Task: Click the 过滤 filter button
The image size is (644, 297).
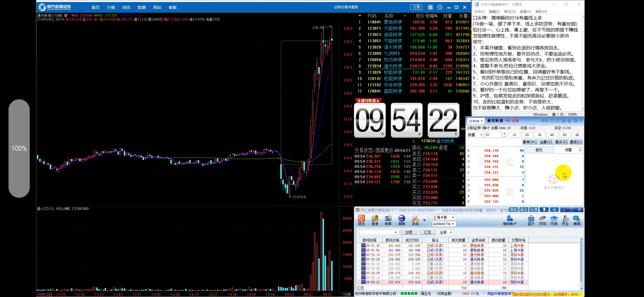Action: coord(409,232)
